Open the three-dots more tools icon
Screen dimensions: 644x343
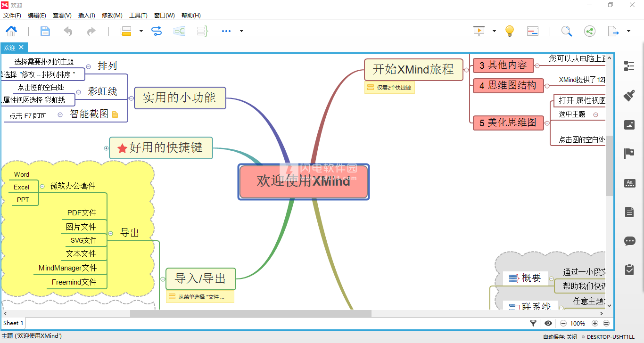(226, 31)
